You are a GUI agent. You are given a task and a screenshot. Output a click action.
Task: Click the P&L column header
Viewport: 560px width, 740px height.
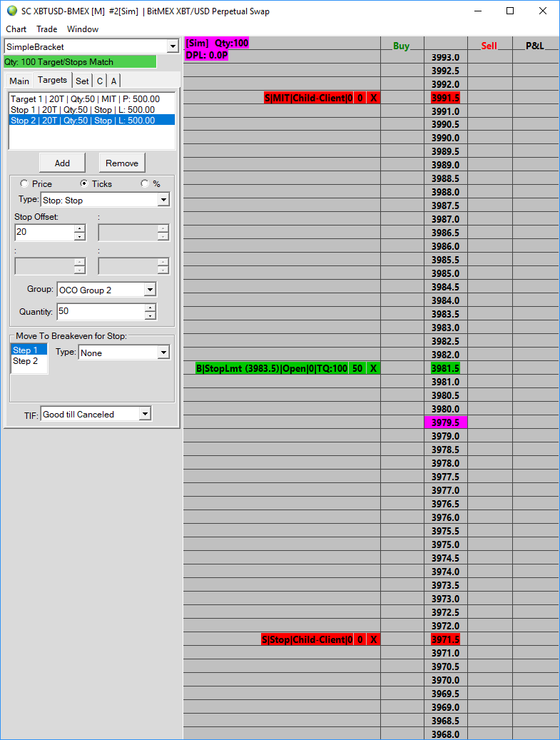coord(535,46)
